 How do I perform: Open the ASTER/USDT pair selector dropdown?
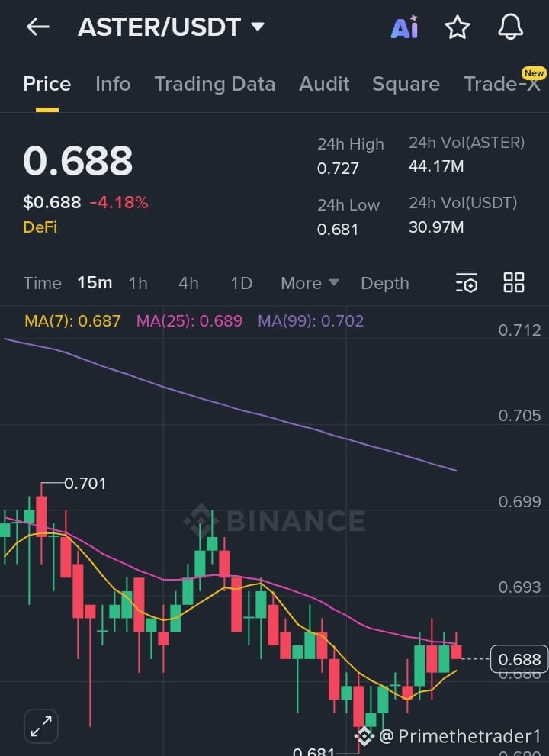tap(171, 27)
